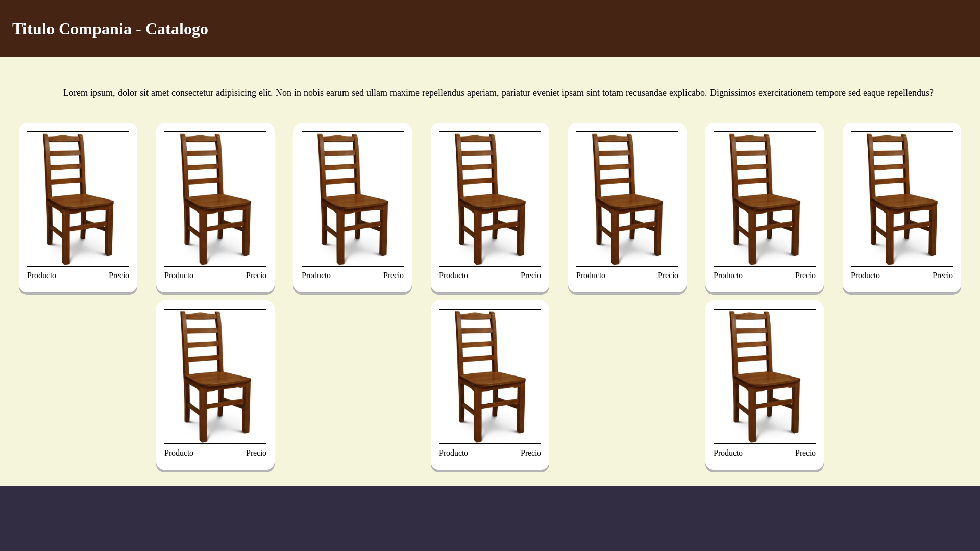980x551 pixels.
Task: Click the Lorem ipsum description paragraph
Action: coord(498,93)
